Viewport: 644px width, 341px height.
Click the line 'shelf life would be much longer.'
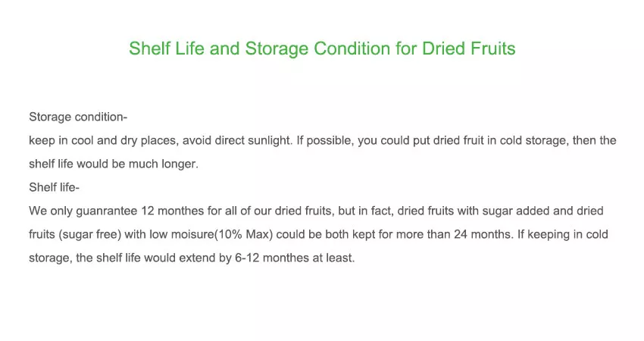tap(114, 164)
